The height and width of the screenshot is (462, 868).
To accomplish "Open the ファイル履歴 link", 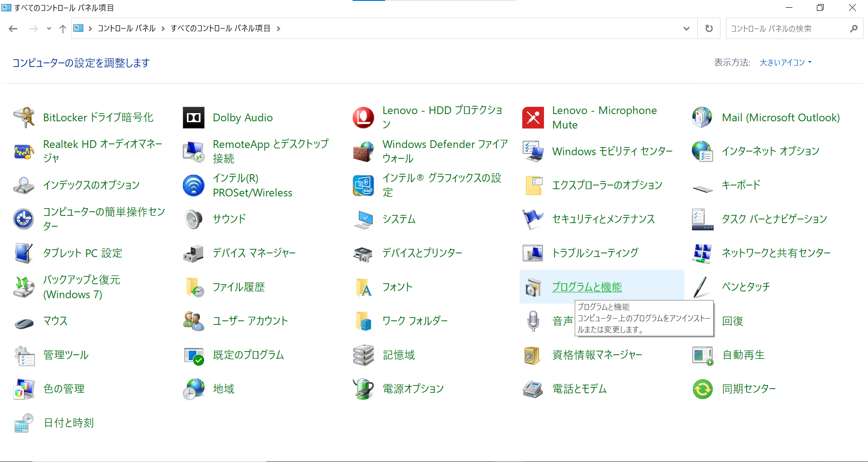I will tap(238, 287).
